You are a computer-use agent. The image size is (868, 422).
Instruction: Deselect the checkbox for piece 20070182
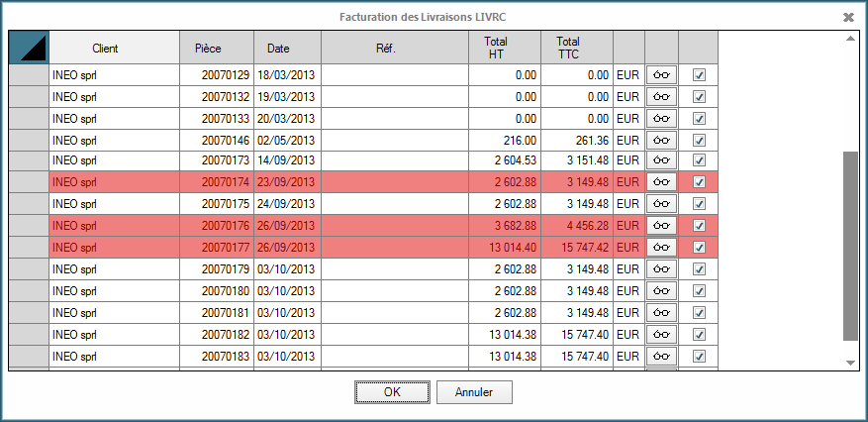tap(699, 335)
